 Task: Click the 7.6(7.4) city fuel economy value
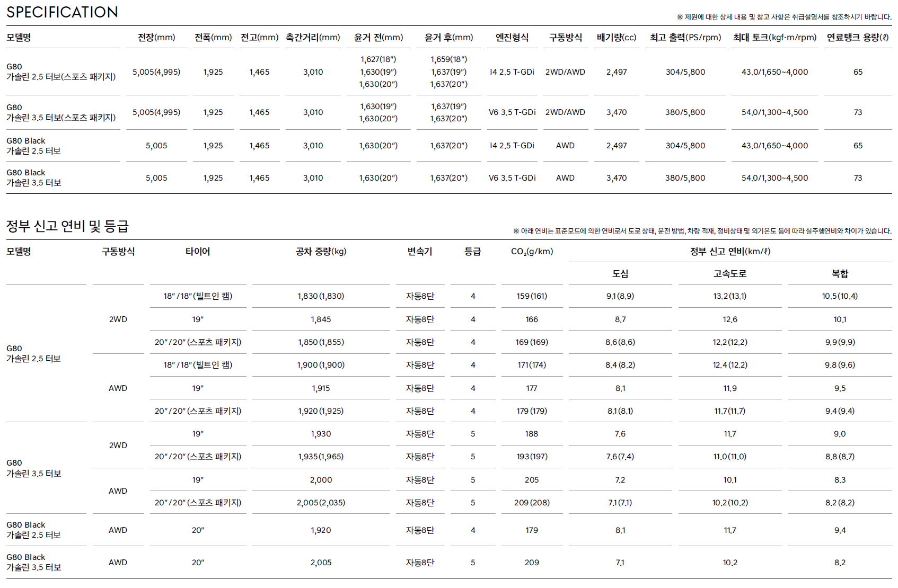(x=620, y=457)
